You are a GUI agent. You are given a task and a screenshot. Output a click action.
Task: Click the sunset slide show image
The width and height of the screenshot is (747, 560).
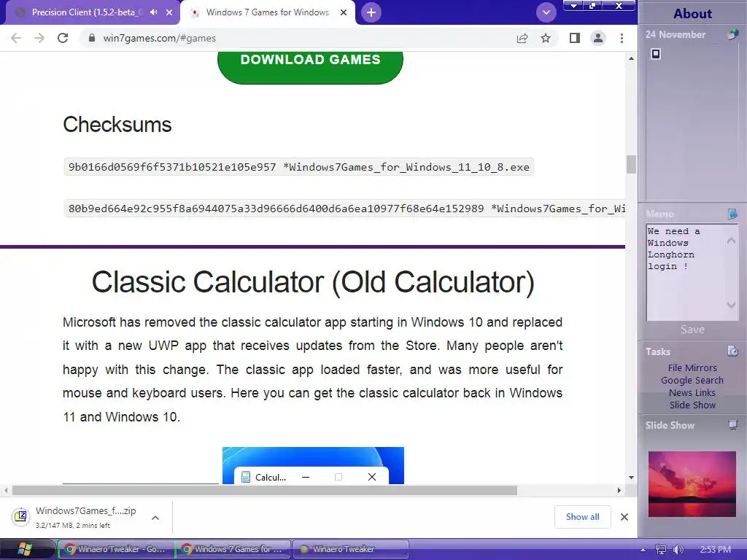click(x=692, y=484)
